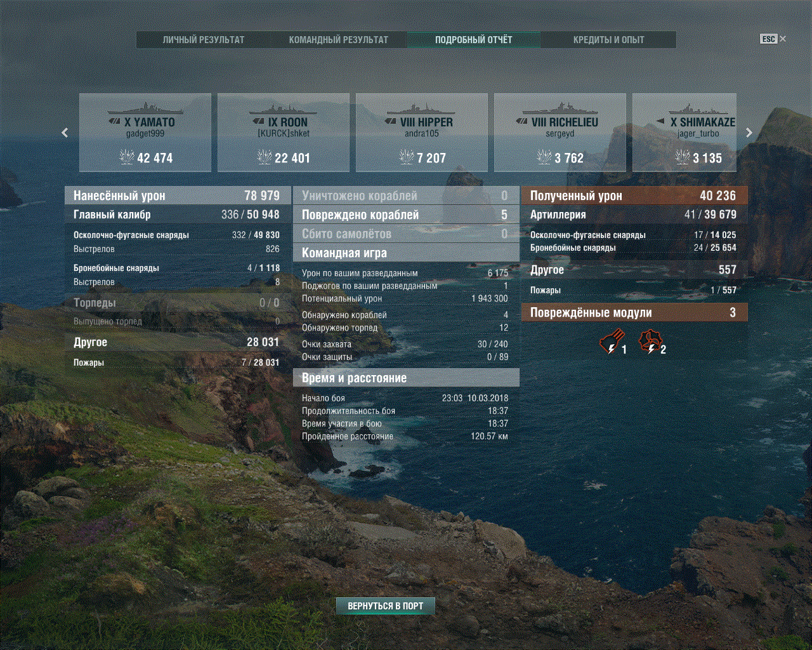Select the X Shimakaze ship card
Screen dimensions: 812x650
684,132
